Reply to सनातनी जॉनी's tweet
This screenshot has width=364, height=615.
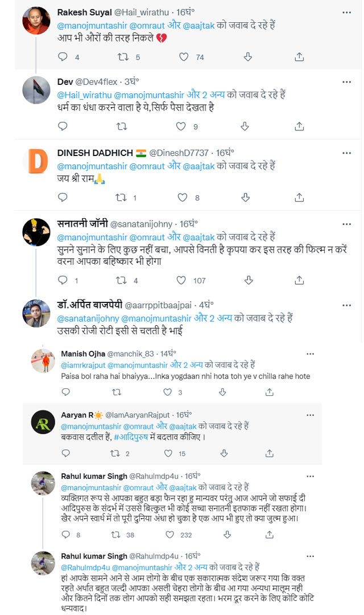(63, 280)
